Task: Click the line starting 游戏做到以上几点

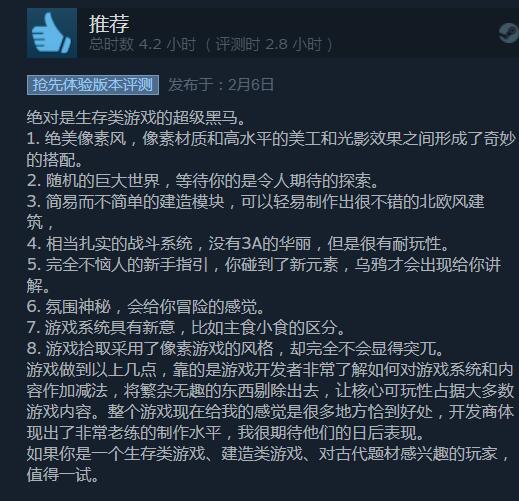Action: [270, 370]
